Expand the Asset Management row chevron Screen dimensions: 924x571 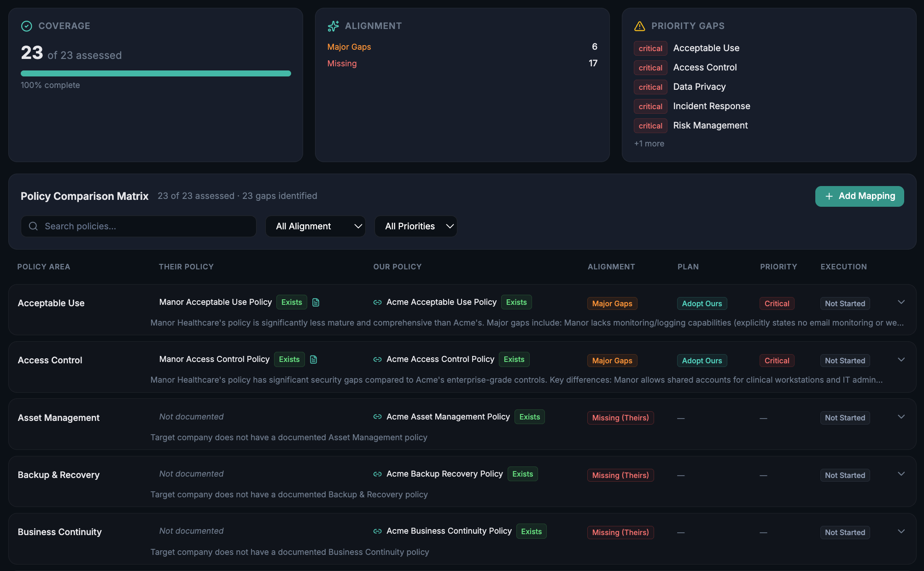pyautogui.click(x=901, y=417)
